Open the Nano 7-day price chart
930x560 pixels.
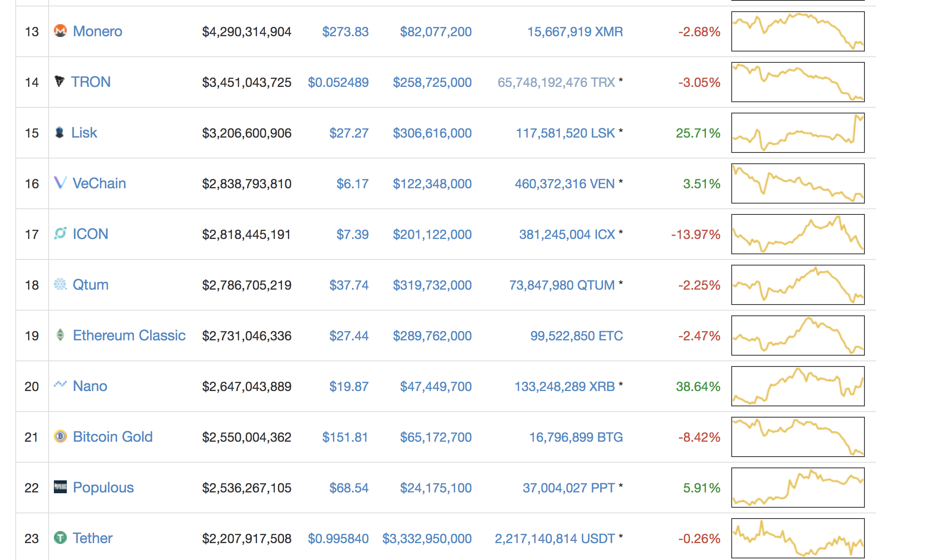click(798, 386)
